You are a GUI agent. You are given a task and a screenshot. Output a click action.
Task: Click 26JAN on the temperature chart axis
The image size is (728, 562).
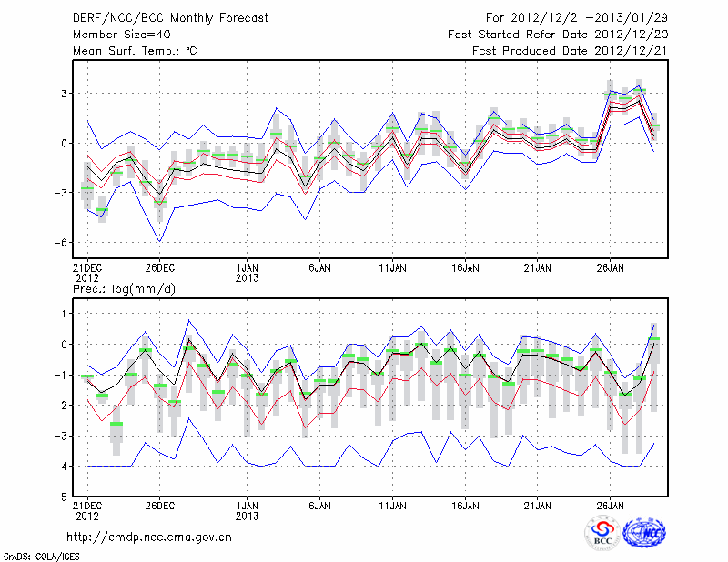[x=611, y=268]
